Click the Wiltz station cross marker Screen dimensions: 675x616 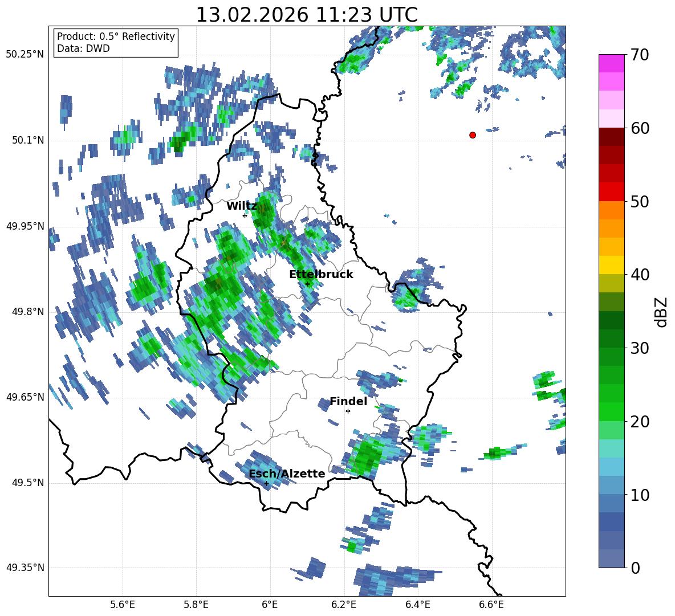tap(245, 215)
